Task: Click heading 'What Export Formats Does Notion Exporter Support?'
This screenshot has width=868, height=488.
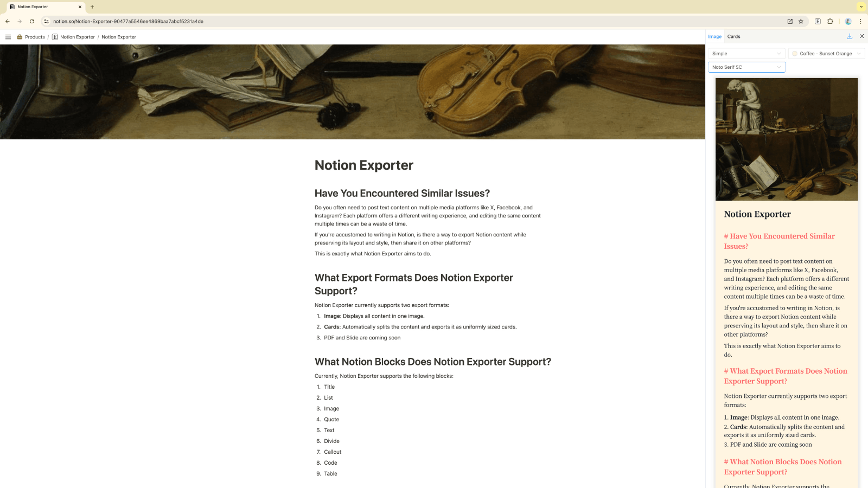Action: pyautogui.click(x=414, y=284)
